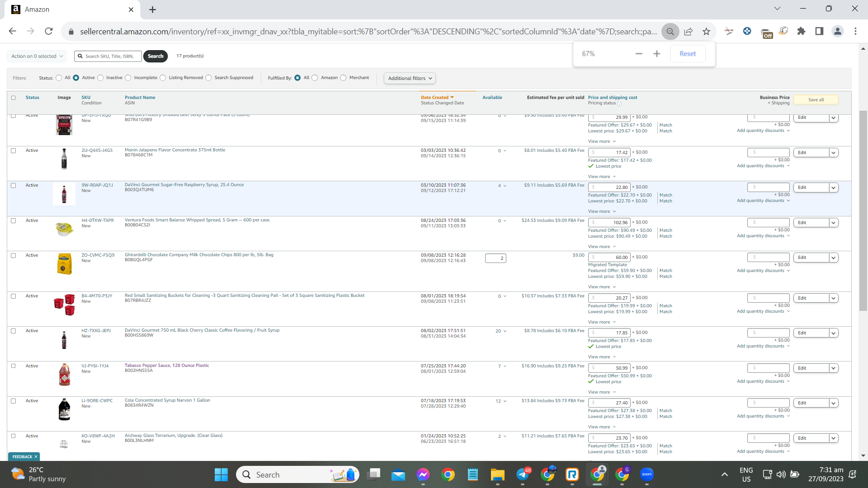Open the weather widget
The width and height of the screenshot is (868, 488).
pyautogui.click(x=38, y=474)
